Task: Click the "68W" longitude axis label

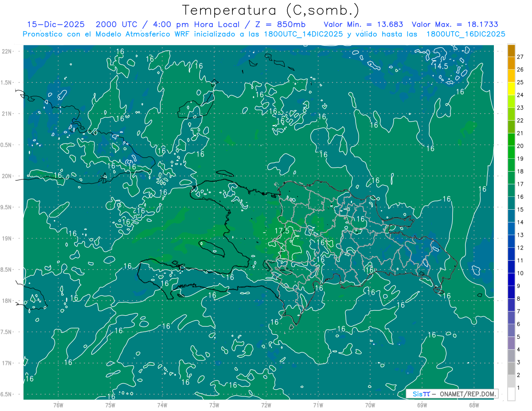Action: 474,405
